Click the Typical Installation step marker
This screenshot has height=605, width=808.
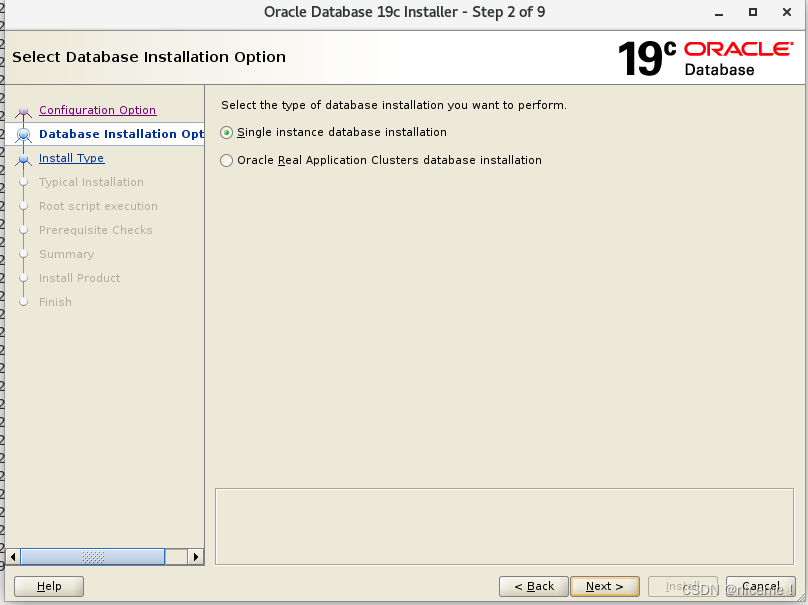point(23,182)
